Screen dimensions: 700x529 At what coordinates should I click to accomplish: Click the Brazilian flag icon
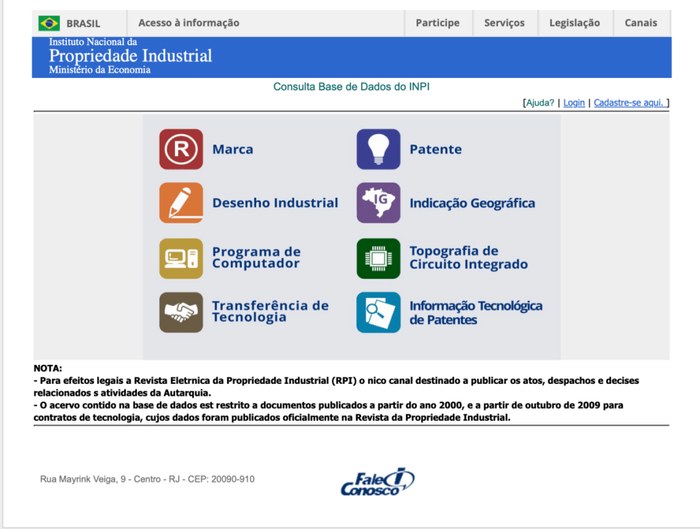(x=49, y=23)
